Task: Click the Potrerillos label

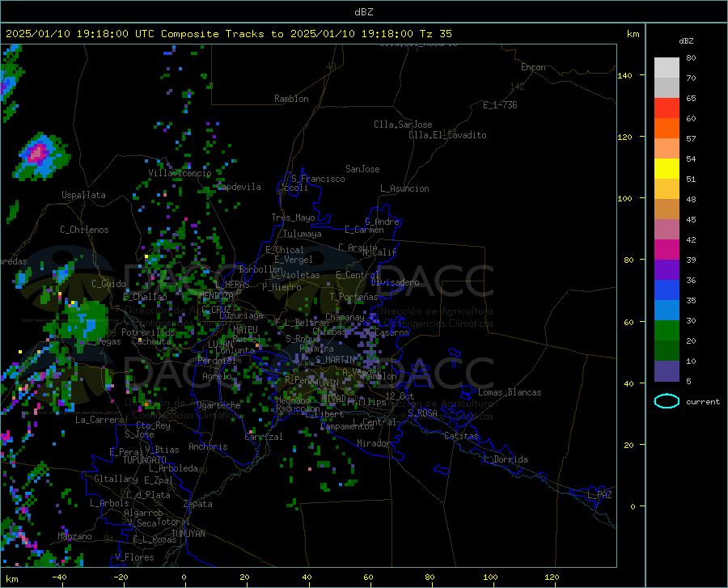Action: tap(148, 332)
